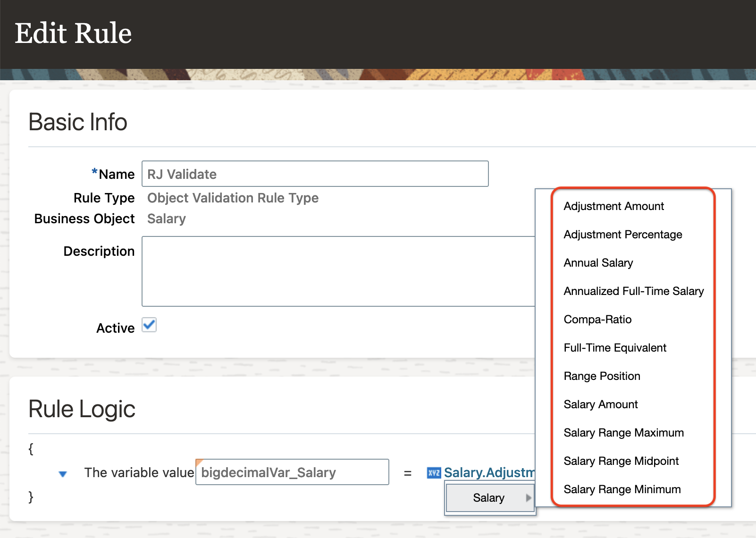Pick Annual Salary in the attribute list
This screenshot has width=756, height=538.
coord(598,263)
